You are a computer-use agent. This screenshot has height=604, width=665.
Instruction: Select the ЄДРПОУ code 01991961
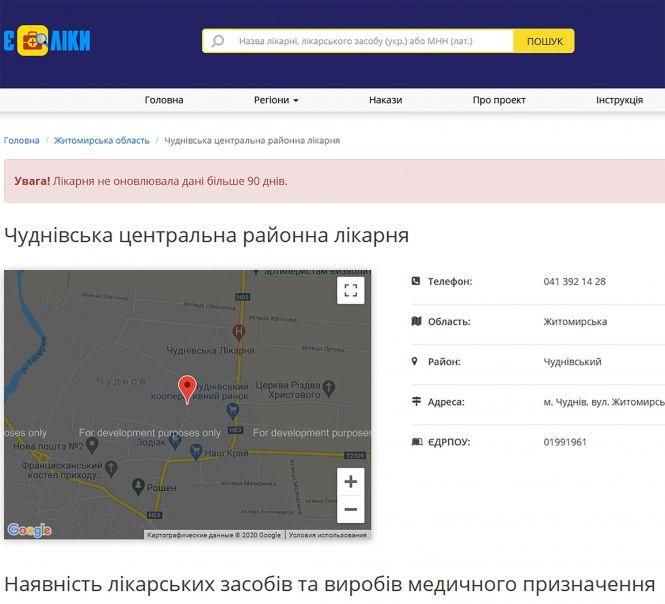(565, 442)
